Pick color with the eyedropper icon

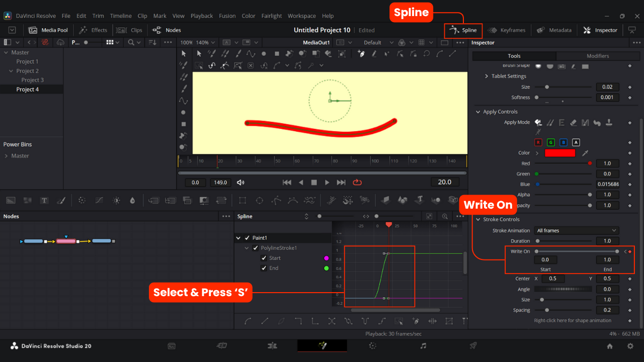click(585, 153)
